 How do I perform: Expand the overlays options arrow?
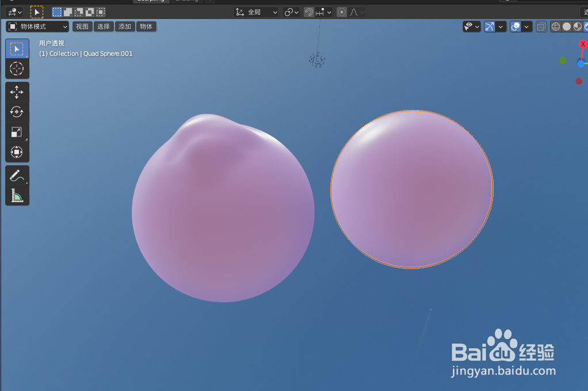point(526,26)
